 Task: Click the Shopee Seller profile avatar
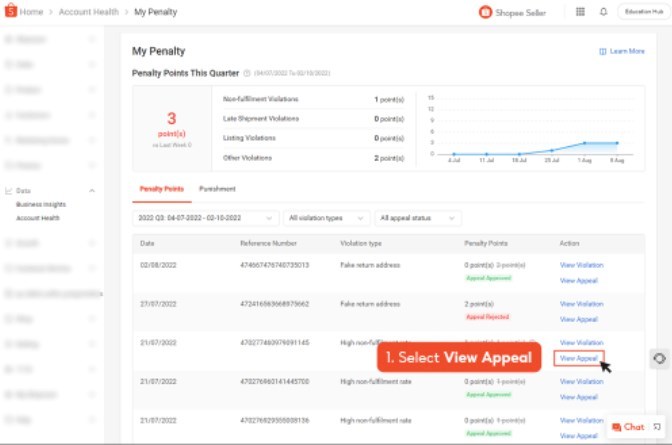tap(486, 12)
